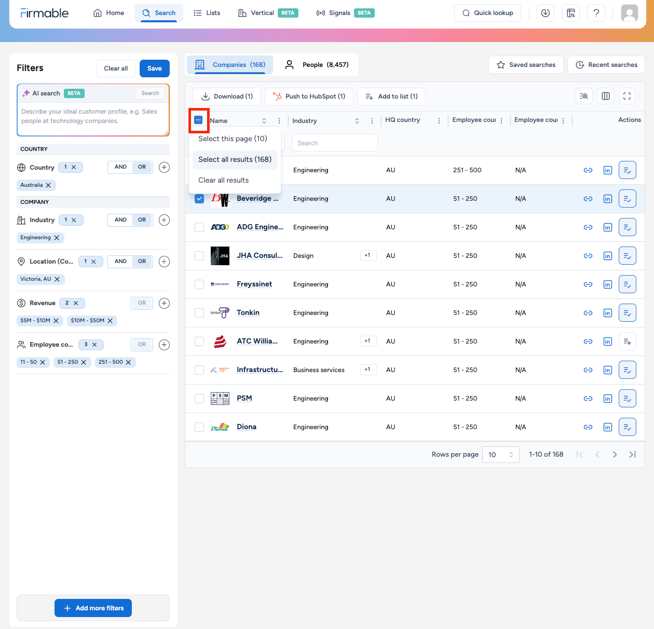Open the column layout settings icon
Image resolution: width=654 pixels, height=629 pixels.
[606, 97]
